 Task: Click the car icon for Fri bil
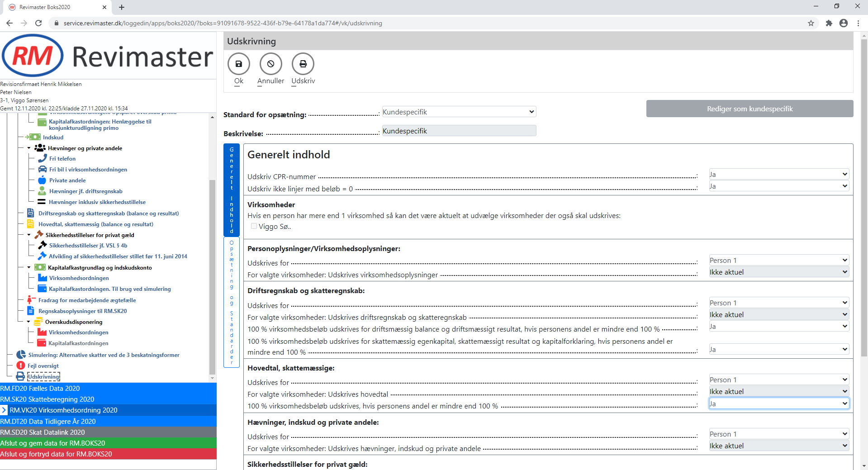click(x=43, y=169)
